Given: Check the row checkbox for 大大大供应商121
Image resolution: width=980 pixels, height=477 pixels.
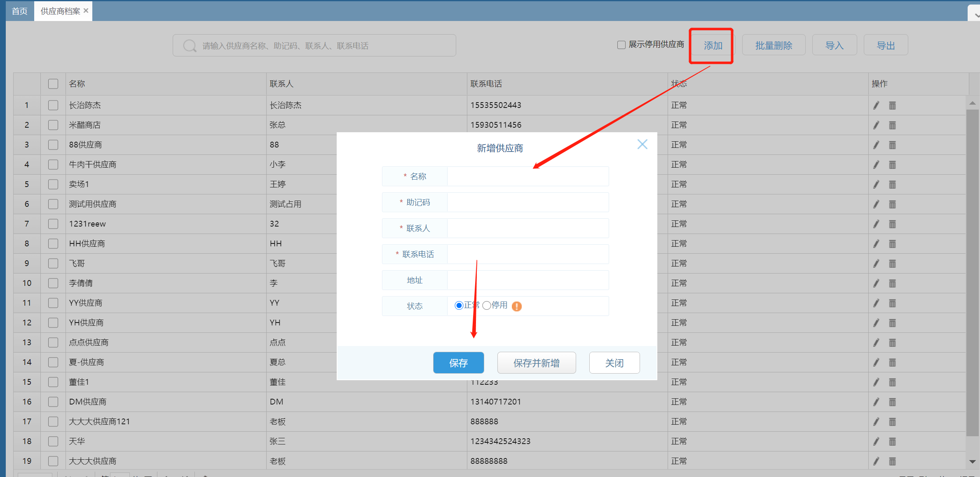Looking at the screenshot, I should 53,422.
